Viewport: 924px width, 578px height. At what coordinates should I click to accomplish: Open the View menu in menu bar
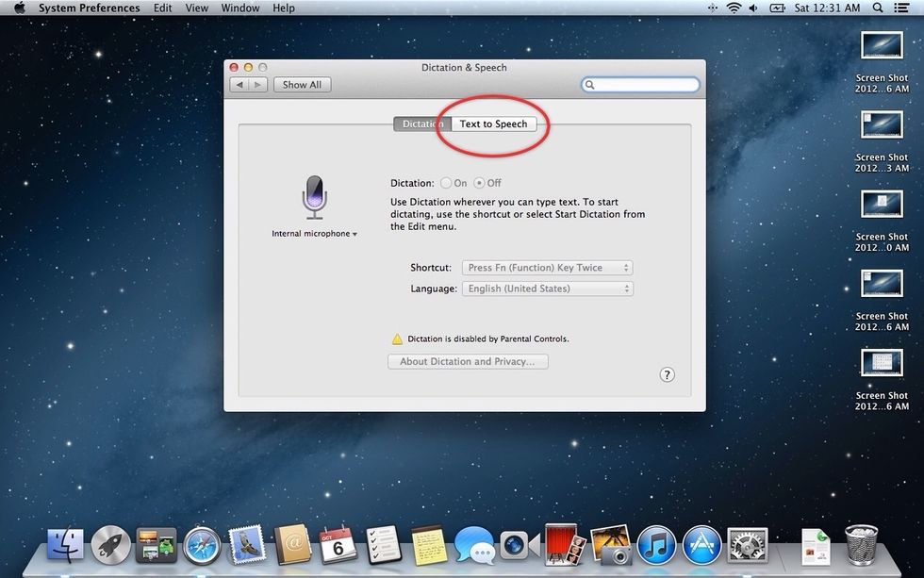[196, 8]
